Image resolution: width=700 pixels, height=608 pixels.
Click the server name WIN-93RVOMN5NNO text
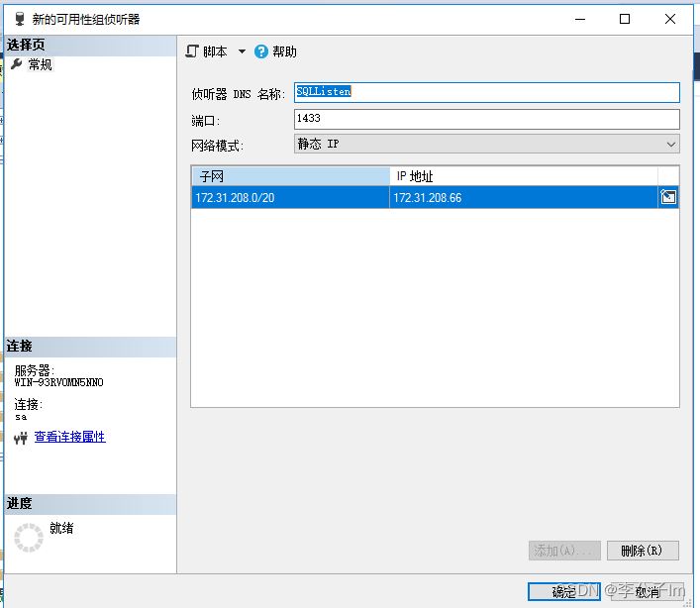pyautogui.click(x=59, y=382)
